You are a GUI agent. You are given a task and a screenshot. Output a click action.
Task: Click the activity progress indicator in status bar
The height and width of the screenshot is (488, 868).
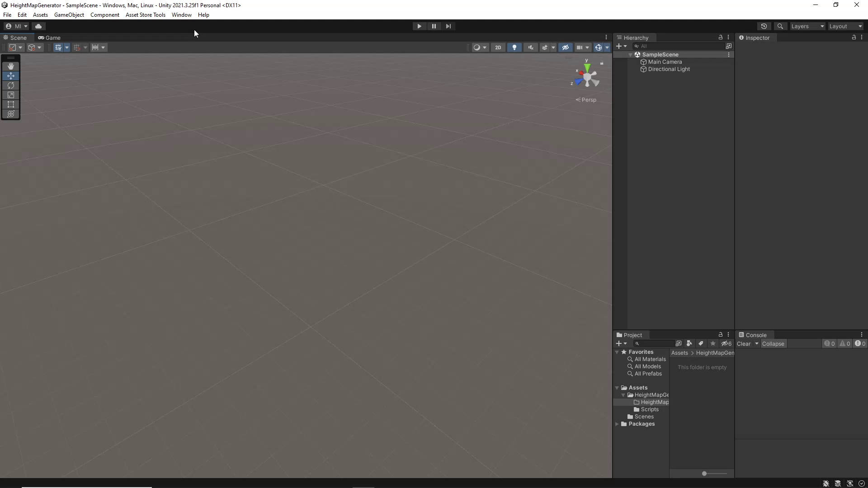point(862,483)
